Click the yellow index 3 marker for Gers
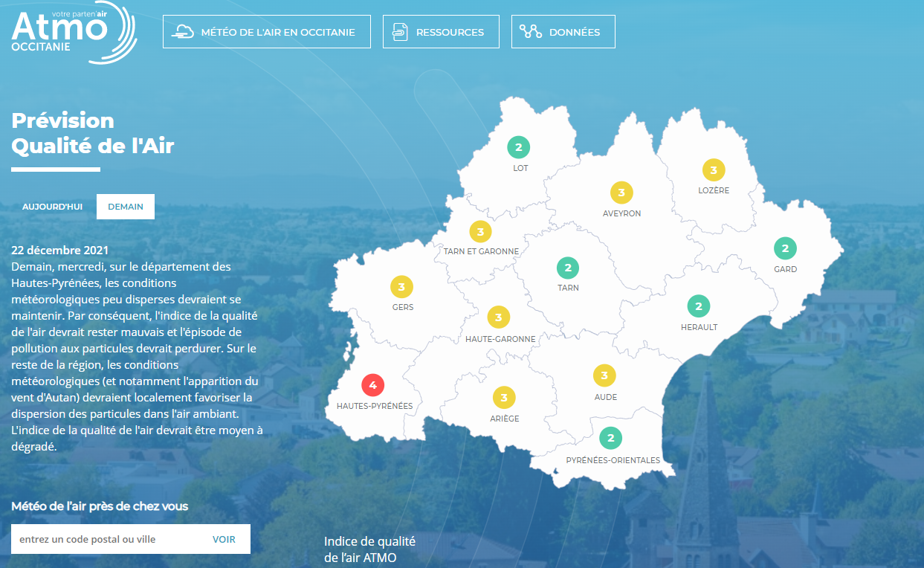 coord(401,286)
